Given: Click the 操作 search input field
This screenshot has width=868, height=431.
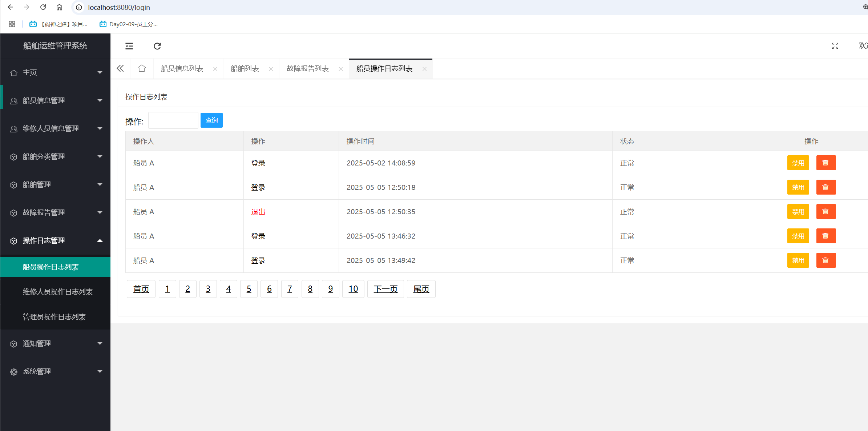Looking at the screenshot, I should tap(173, 120).
